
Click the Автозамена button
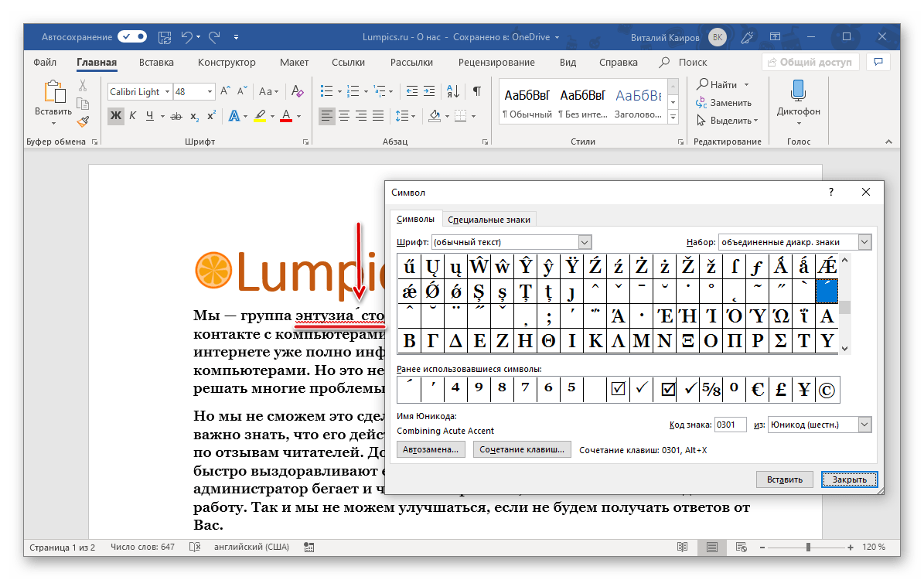click(431, 449)
